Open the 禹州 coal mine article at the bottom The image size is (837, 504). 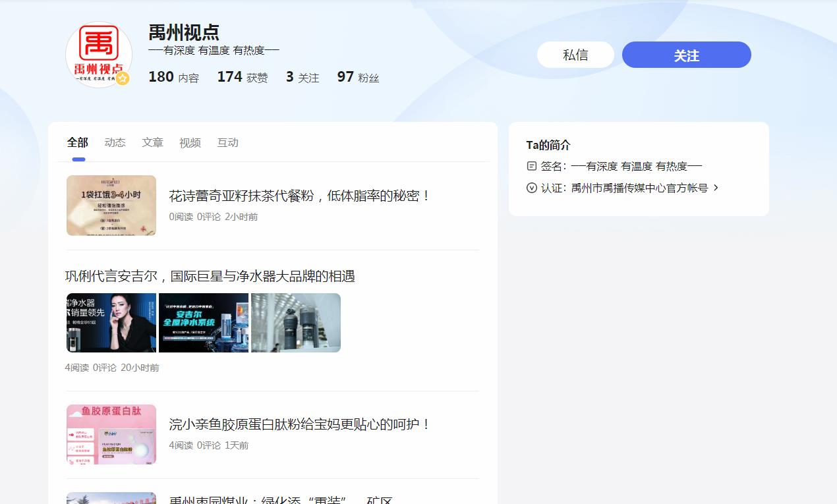pyautogui.click(x=281, y=499)
